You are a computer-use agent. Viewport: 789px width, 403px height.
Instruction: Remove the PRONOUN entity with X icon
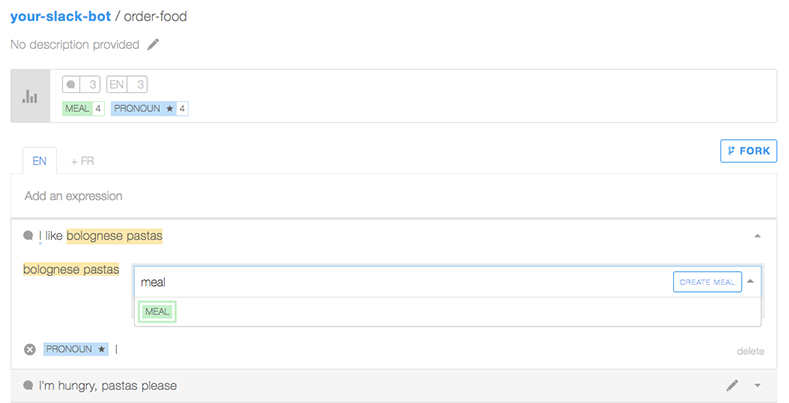click(30, 349)
